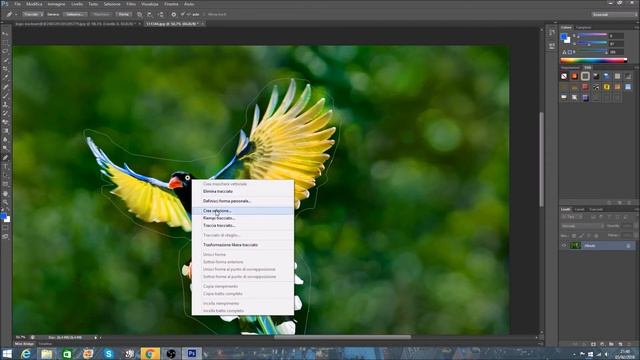Click the color spectrum ramp
Screen dimensions: 640x360
[x=593, y=60]
